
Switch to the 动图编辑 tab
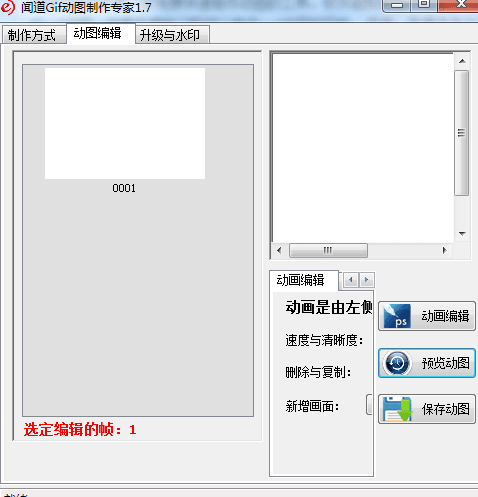101,33
